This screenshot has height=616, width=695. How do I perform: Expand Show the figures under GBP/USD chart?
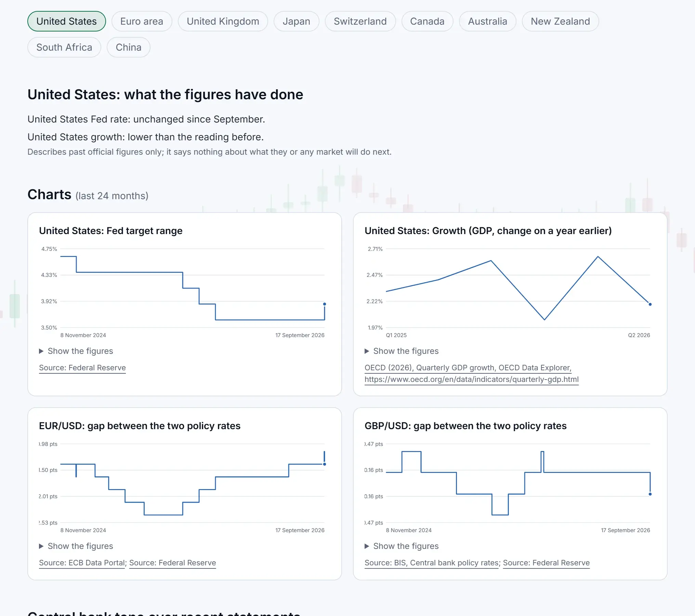point(402,546)
